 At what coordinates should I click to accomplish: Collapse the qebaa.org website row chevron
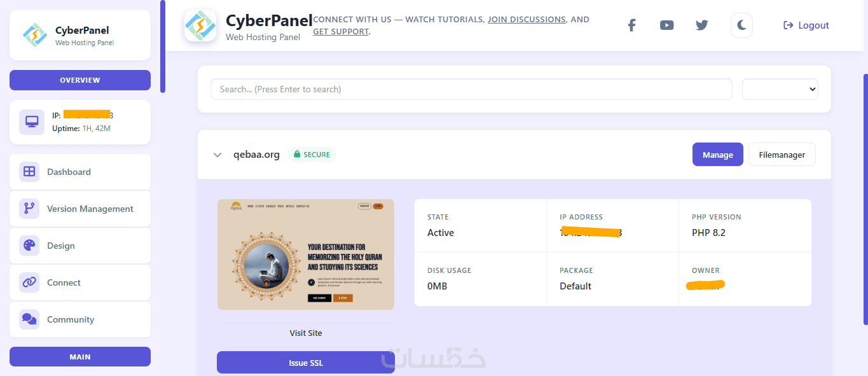217,155
